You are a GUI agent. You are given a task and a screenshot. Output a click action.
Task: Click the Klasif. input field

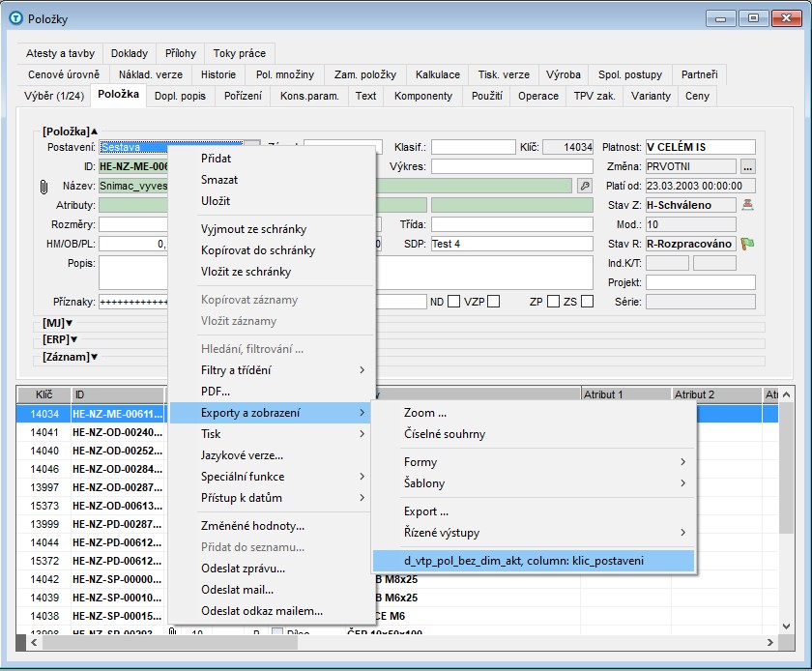point(474,147)
